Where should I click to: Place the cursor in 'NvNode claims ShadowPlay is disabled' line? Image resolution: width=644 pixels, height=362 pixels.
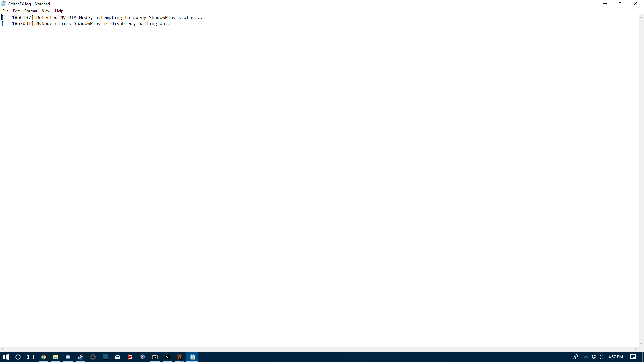click(86, 24)
